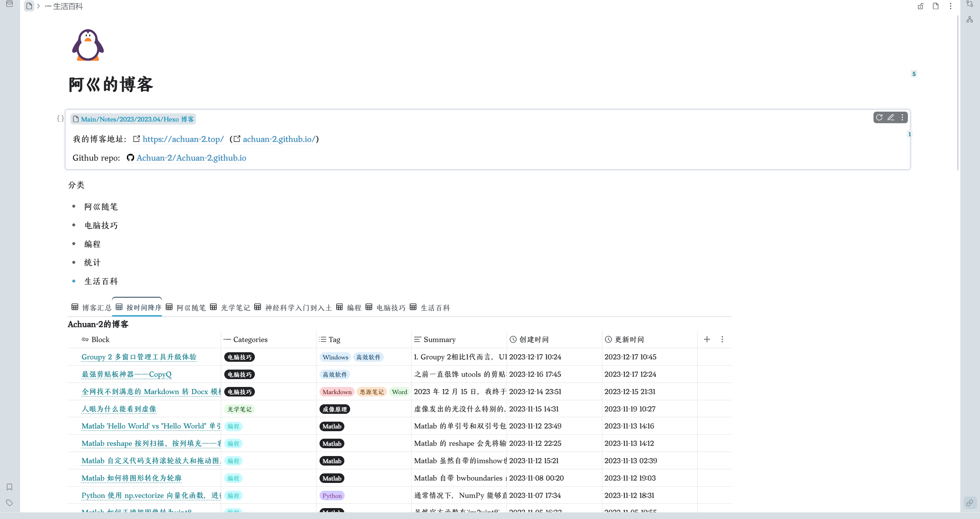The height and width of the screenshot is (519, 980).
Task: Open the Categories column header menu
Action: click(x=250, y=339)
